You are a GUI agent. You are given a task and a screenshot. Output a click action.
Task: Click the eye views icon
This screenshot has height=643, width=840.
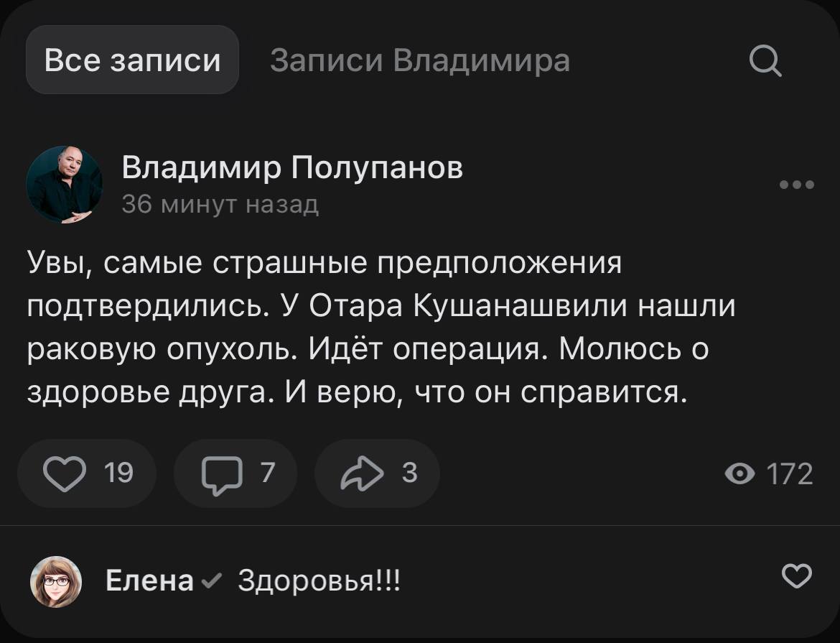[x=740, y=474]
